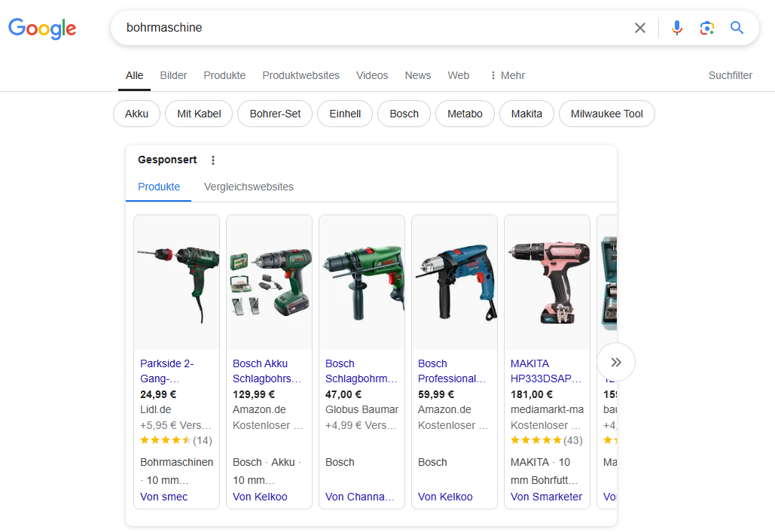Screen dimensions: 775x532
Task: Open the MAKITA HP333DSAP product link
Action: [546, 371]
